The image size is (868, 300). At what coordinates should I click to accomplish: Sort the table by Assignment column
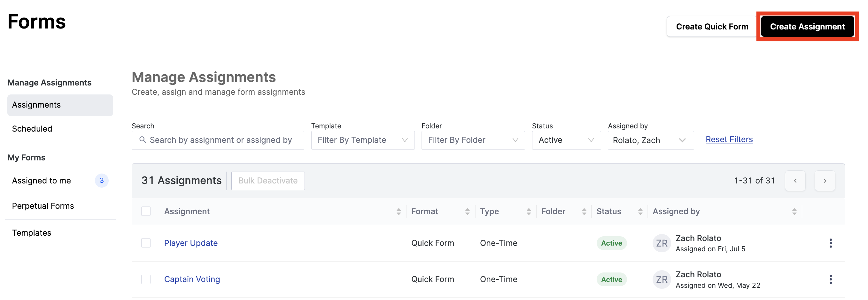click(399, 211)
